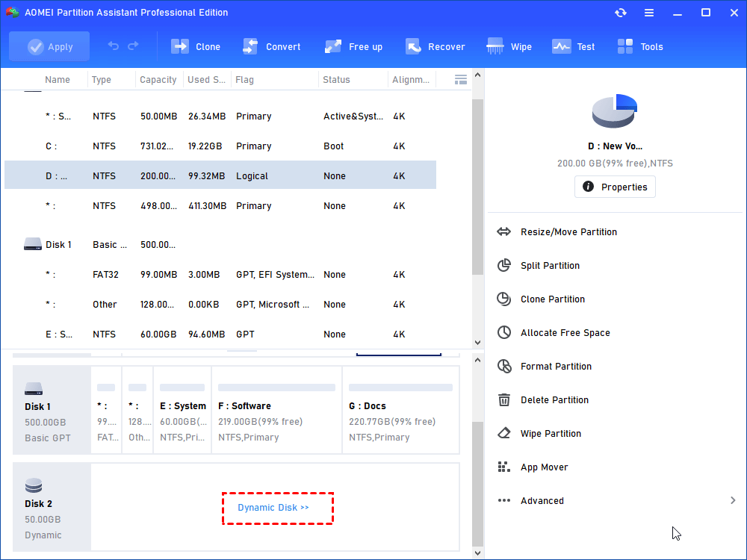Choose Clone Partition
The image size is (747, 560).
click(553, 299)
